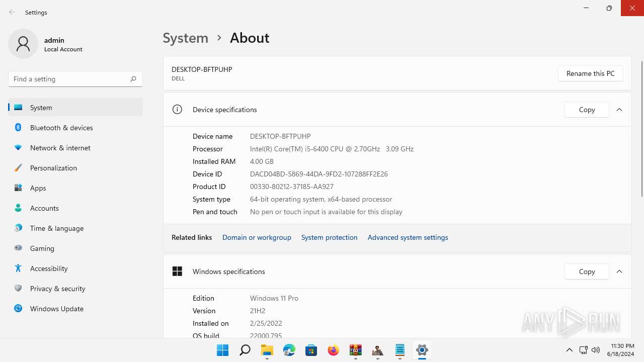Open the volume control in the tray
Image resolution: width=644 pixels, height=362 pixels.
pyautogui.click(x=596, y=350)
